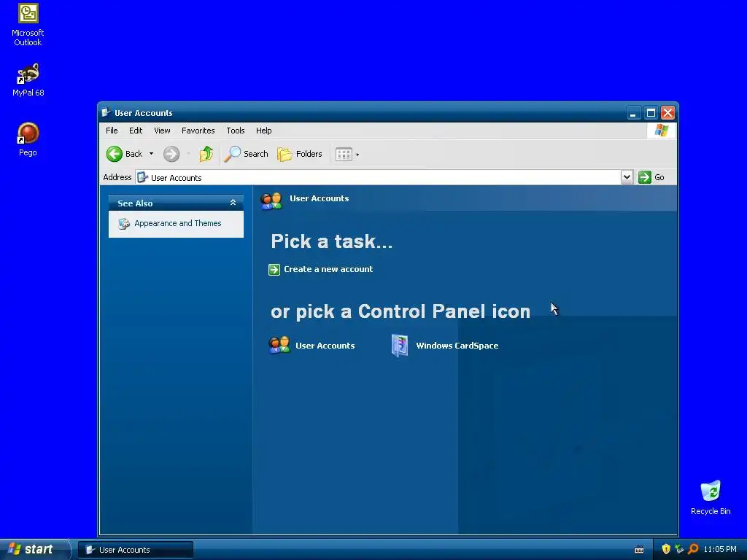The width and height of the screenshot is (747, 560).
Task: Click the network connection tray icon
Action: (679, 549)
